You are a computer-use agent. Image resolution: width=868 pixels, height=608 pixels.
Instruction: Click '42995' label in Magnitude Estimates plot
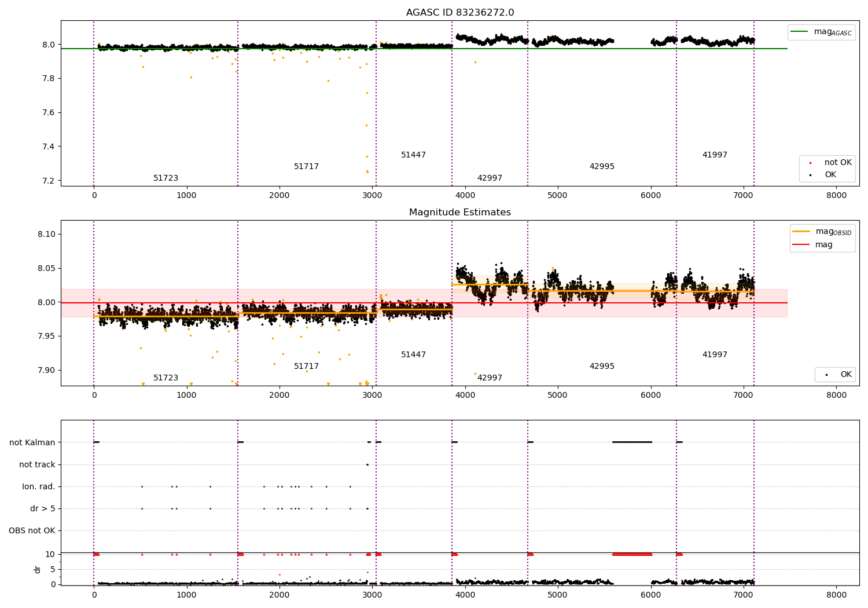[602, 367]
